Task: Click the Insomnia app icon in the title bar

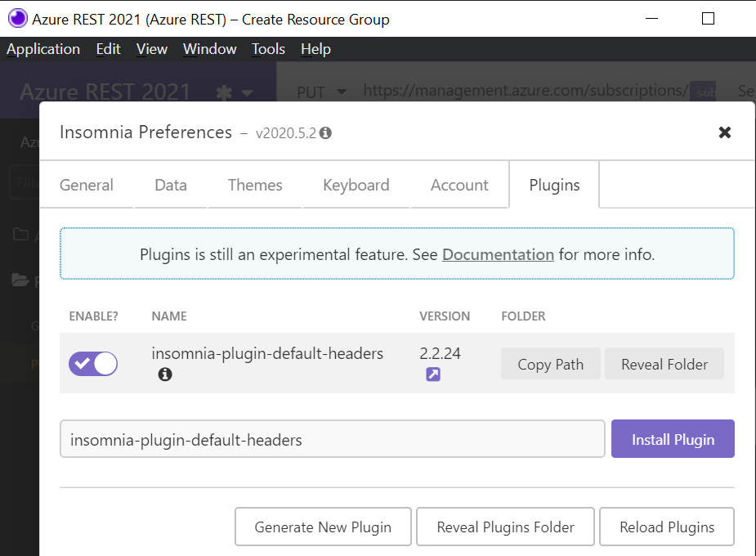Action: [16, 18]
